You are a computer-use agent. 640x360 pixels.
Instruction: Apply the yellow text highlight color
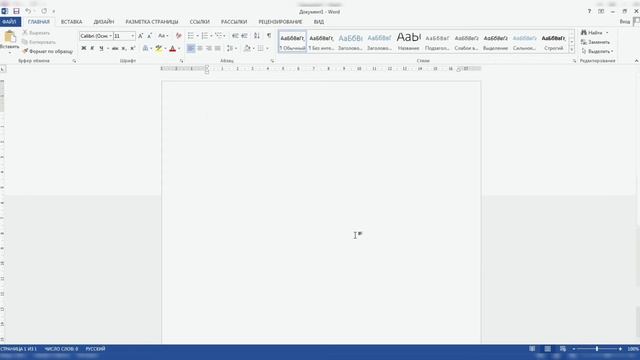coord(159,48)
